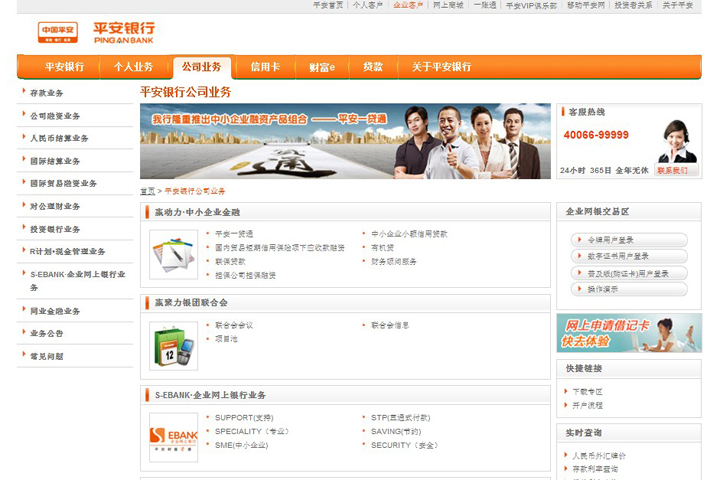Open 常见问题 in the sidebar
720x480 pixels.
[x=47, y=356]
